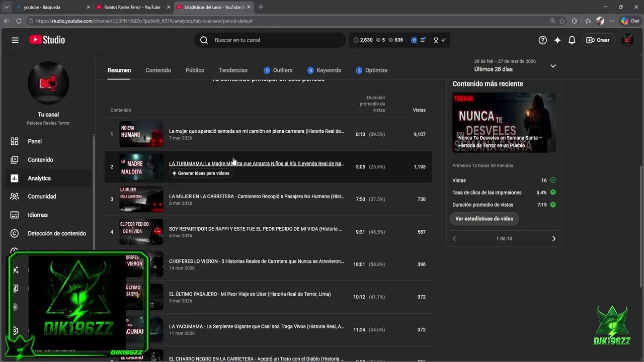Open the browser profile avatar
This screenshot has height=362, width=644.
(x=600, y=21)
